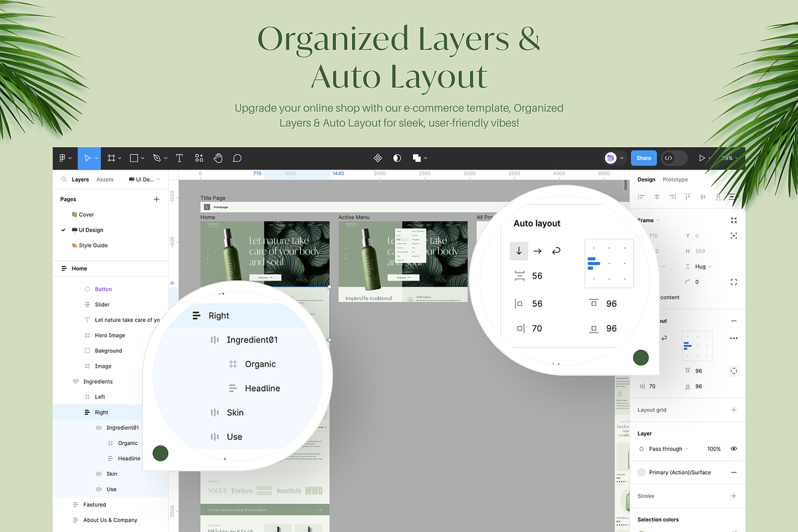Select the Bakground layer
This screenshot has height=532, width=798.
(110, 350)
